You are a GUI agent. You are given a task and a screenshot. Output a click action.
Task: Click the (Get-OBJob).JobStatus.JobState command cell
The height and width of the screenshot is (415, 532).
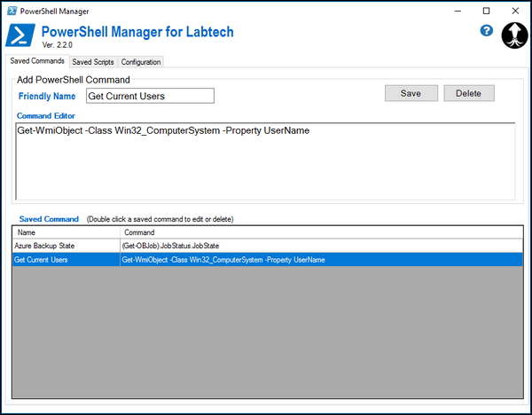tap(321, 246)
